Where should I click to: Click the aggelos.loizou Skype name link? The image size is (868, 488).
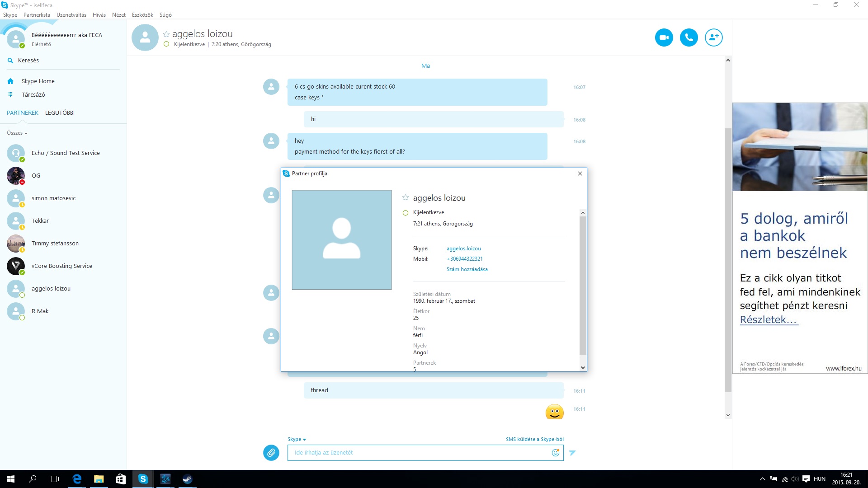[x=463, y=249]
